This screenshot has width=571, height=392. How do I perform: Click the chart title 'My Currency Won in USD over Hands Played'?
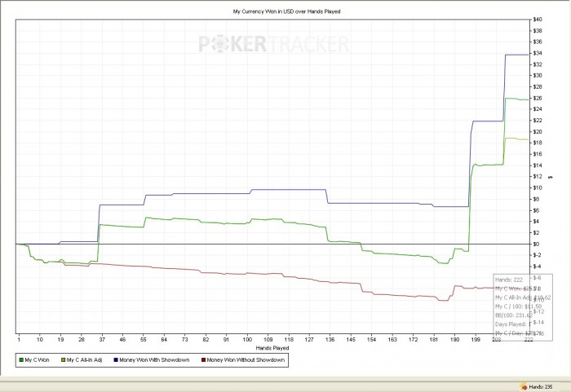[286, 11]
